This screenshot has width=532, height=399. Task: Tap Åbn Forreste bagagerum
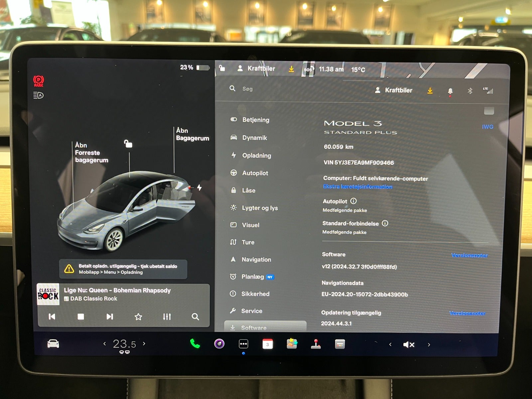(91, 153)
